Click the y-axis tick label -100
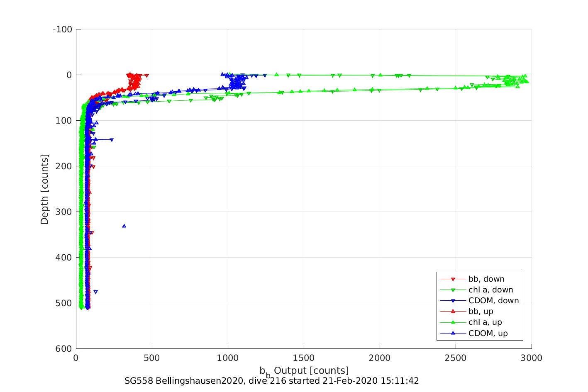The width and height of the screenshot is (588, 392). (x=63, y=29)
